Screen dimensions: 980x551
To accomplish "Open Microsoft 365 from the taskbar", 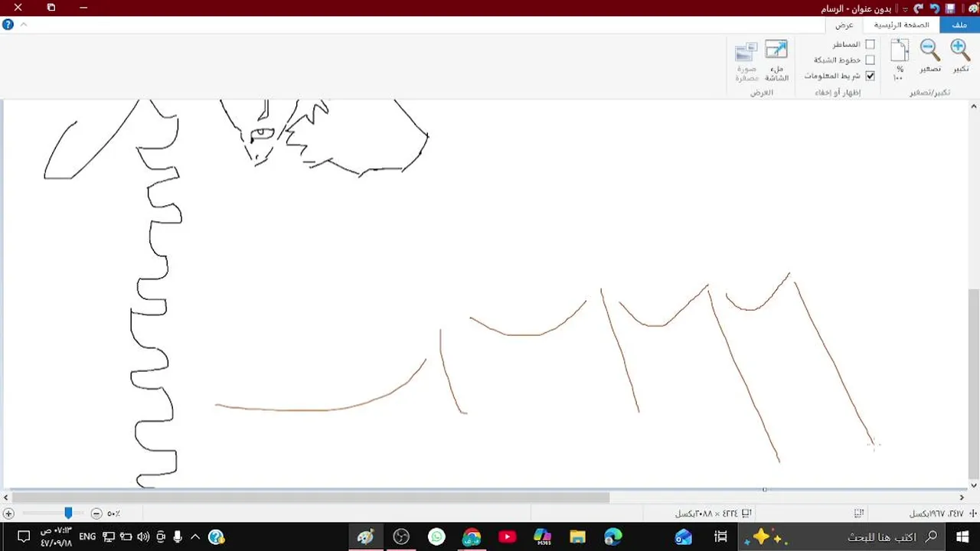I will pos(542,537).
